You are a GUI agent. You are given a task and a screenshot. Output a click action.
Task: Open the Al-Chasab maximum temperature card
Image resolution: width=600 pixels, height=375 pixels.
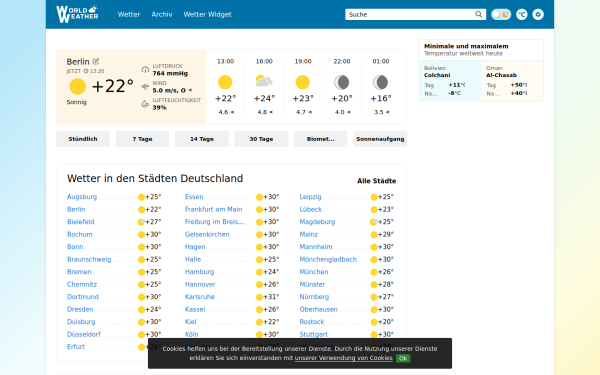(512, 81)
